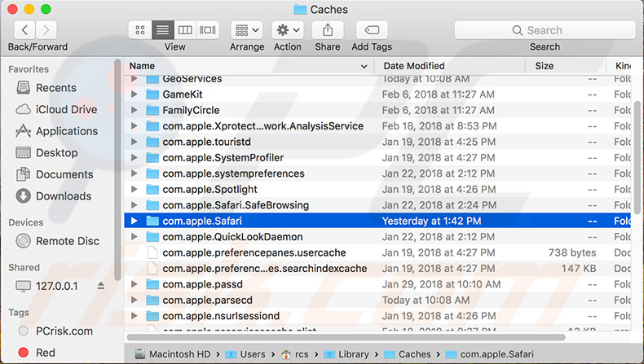644x364 pixels.
Task: Select the PCrisk.com tag
Action: point(56,331)
